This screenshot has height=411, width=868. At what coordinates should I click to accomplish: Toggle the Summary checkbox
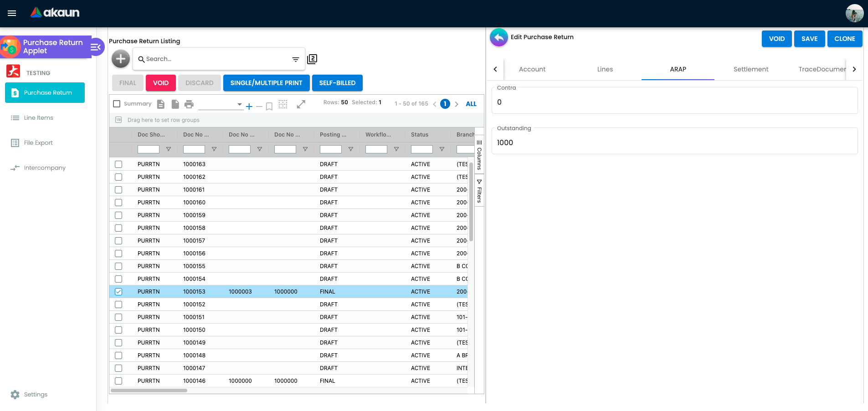click(x=117, y=104)
